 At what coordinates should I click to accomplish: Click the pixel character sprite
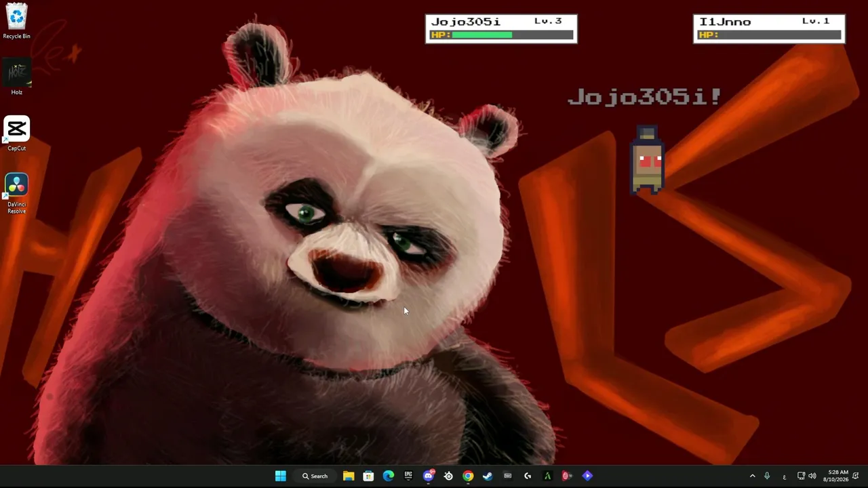pos(647,160)
